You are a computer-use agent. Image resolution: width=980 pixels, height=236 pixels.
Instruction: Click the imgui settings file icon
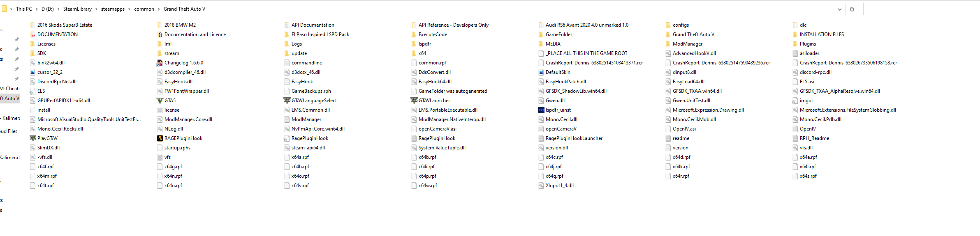(795, 101)
